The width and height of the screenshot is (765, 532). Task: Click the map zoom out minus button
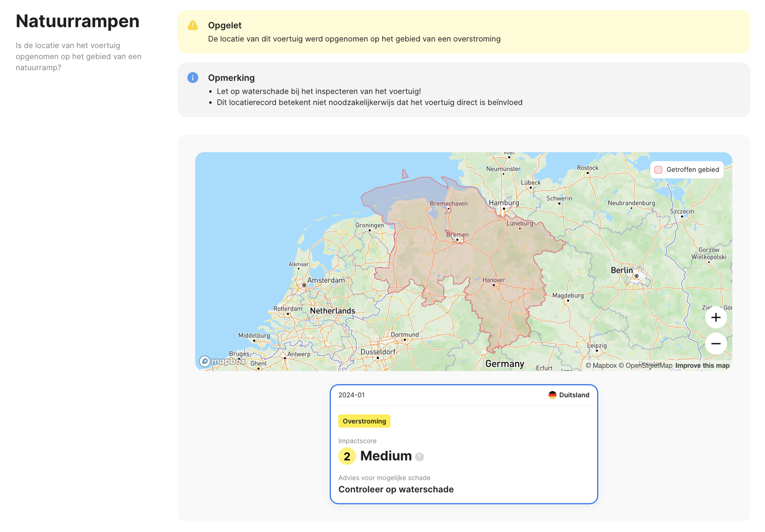(716, 343)
